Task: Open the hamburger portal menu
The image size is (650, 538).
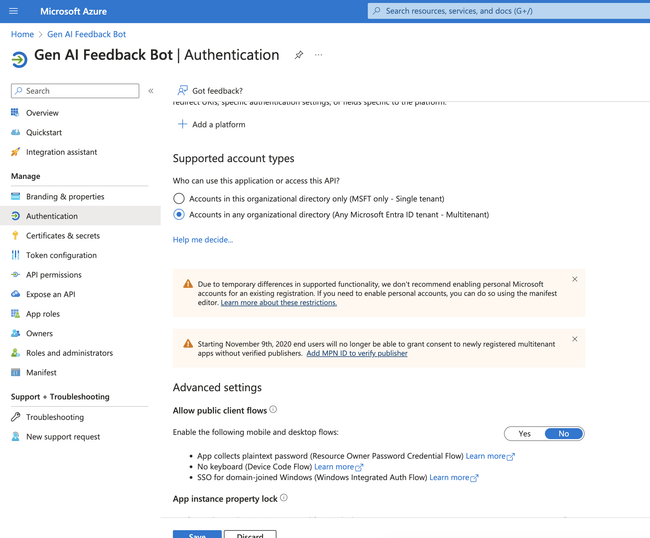Action: 14,11
